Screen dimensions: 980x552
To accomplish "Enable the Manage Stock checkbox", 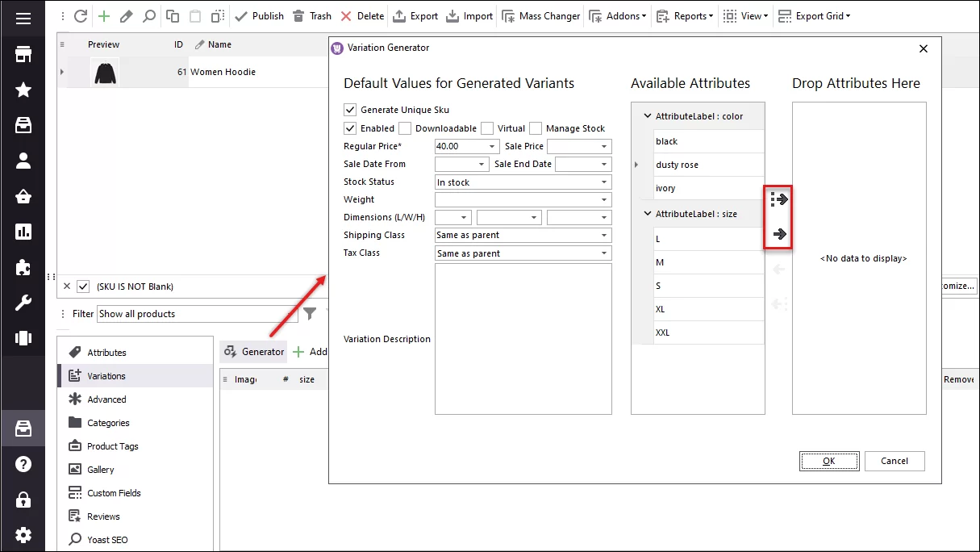I will (x=536, y=128).
